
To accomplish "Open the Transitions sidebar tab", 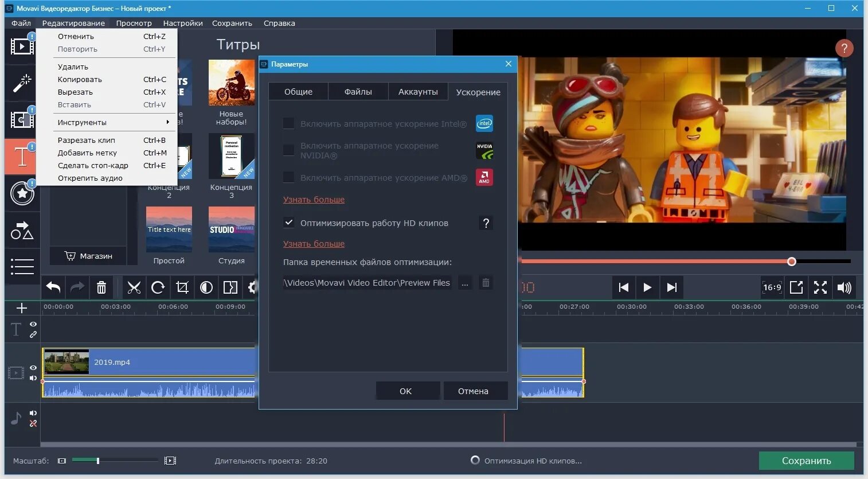I will coord(22,119).
